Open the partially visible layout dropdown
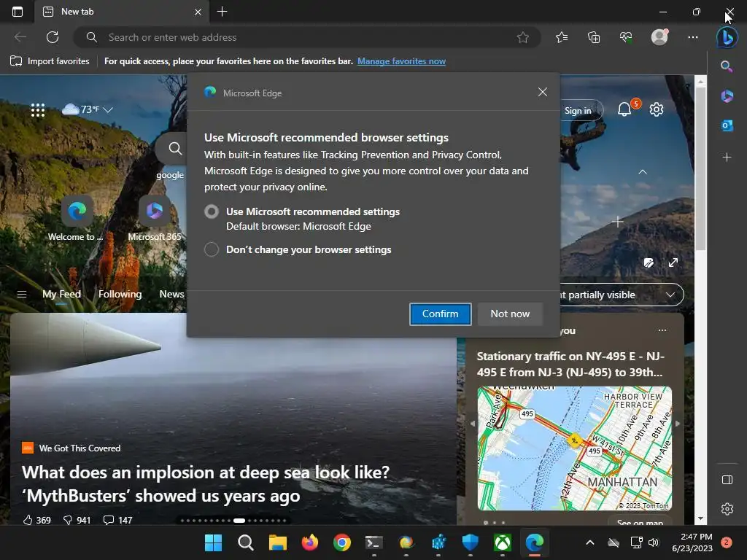Image resolution: width=747 pixels, height=560 pixels. point(622,295)
